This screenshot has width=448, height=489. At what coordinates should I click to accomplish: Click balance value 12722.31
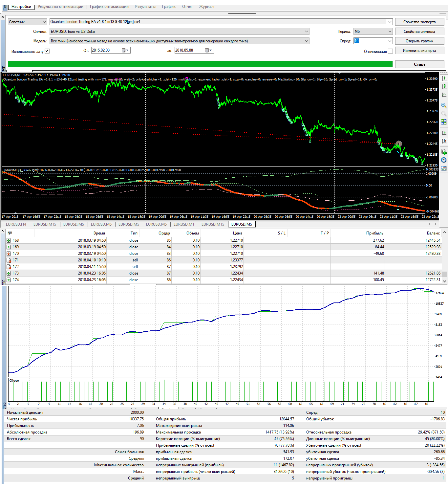433,280
